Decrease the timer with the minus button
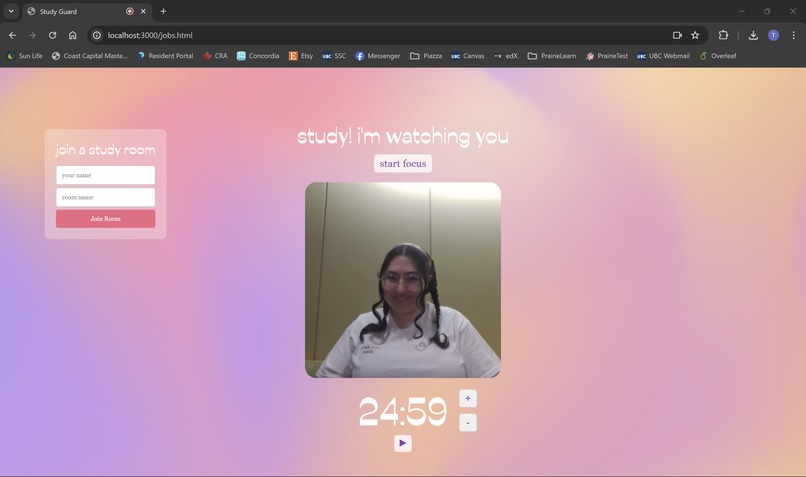This screenshot has width=806, height=477. (x=468, y=423)
